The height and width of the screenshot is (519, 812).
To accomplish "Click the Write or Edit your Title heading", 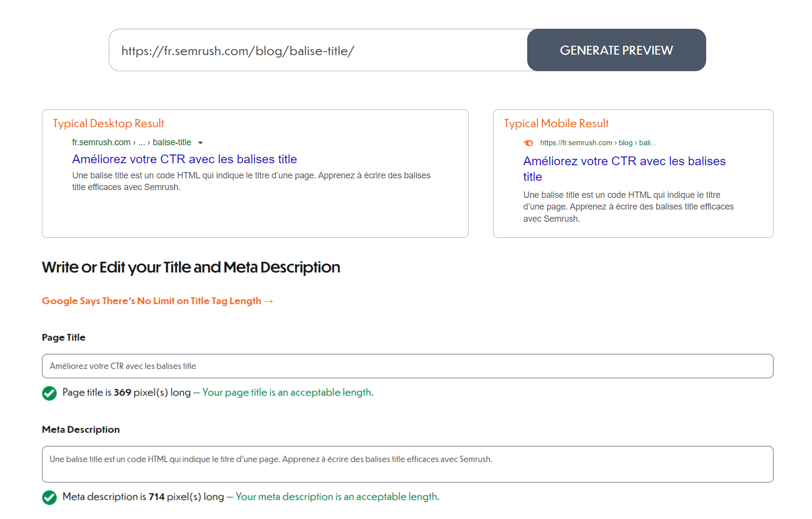I will (x=191, y=267).
